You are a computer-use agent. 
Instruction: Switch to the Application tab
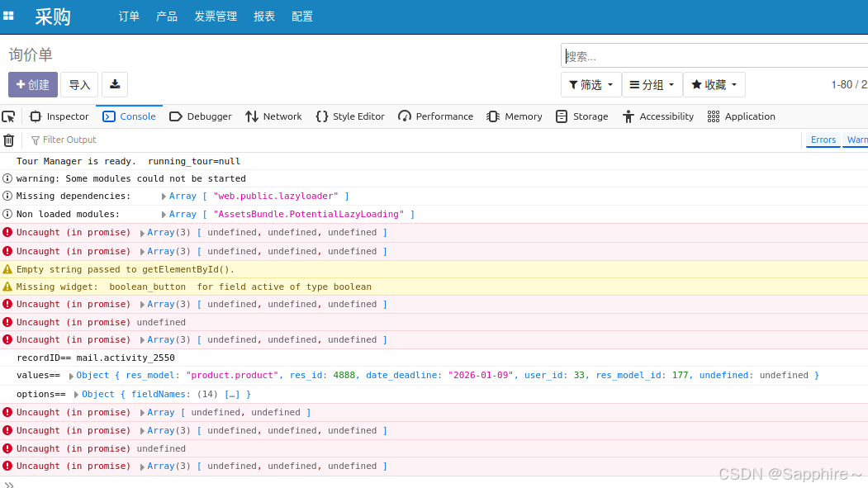(x=742, y=116)
